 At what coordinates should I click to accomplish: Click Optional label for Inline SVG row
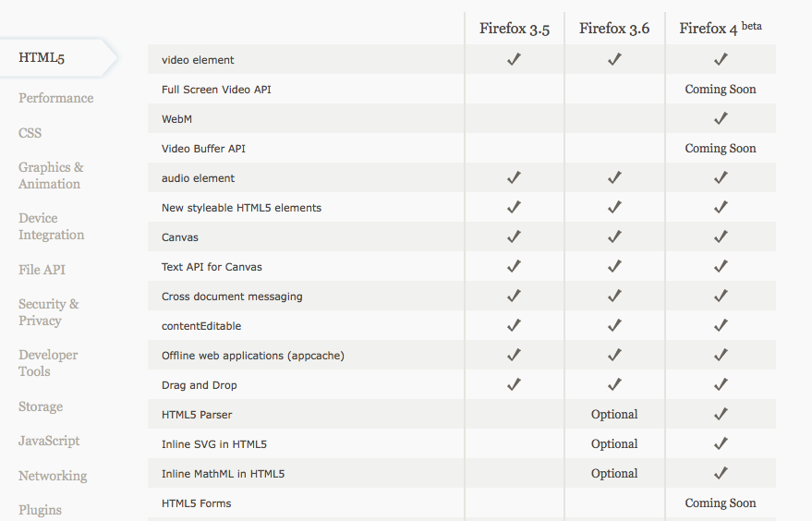614,443
